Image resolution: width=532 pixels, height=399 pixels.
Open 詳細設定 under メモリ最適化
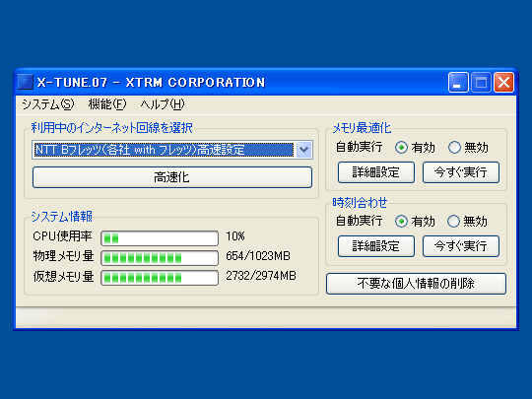376,172
